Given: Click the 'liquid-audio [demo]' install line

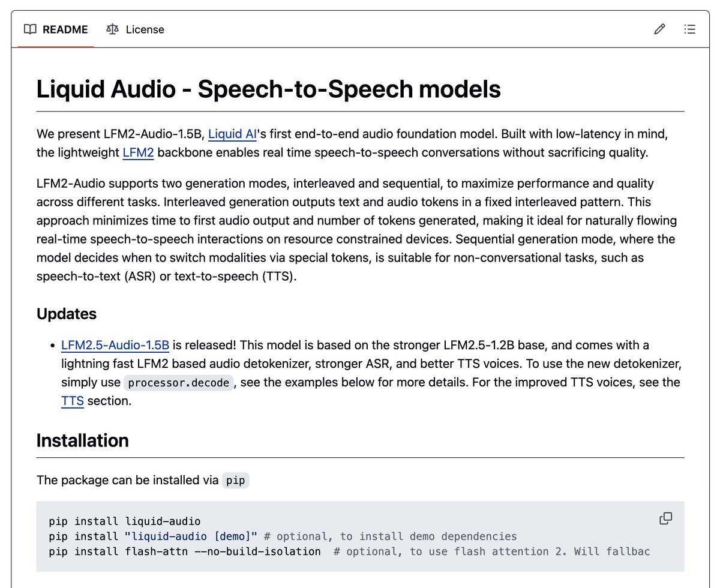Looking at the screenshot, I should point(283,536).
